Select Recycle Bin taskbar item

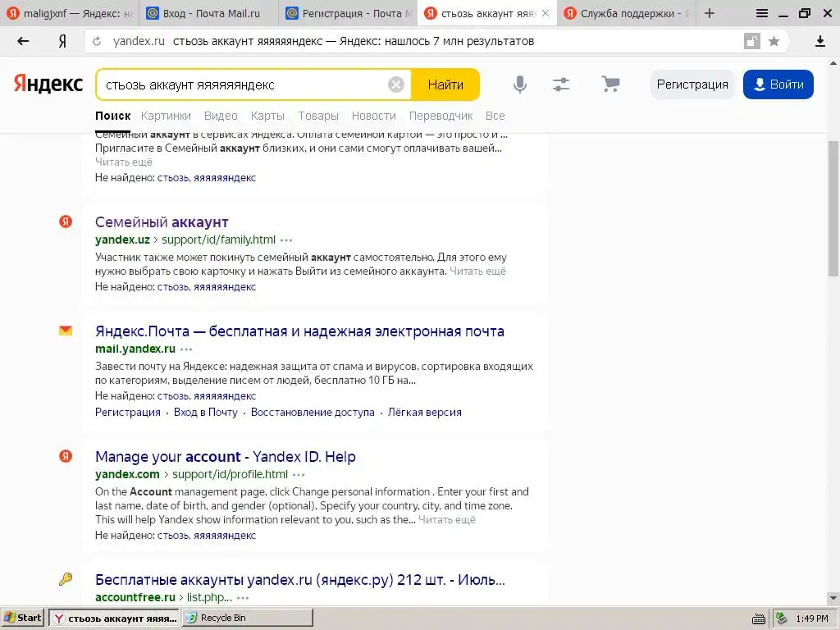(x=247, y=618)
